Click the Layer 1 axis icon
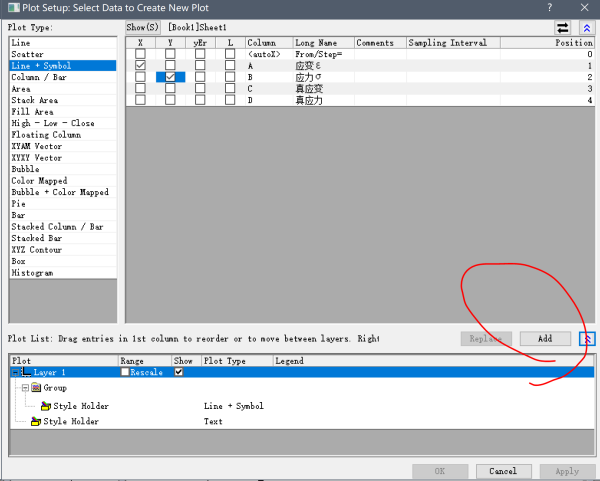 click(26, 372)
